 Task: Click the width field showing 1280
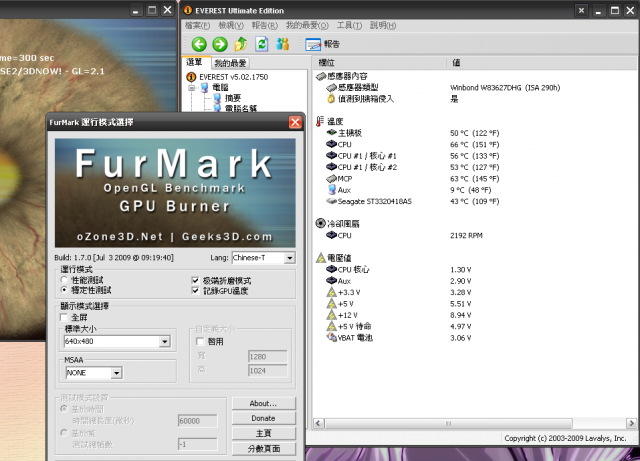pyautogui.click(x=267, y=357)
